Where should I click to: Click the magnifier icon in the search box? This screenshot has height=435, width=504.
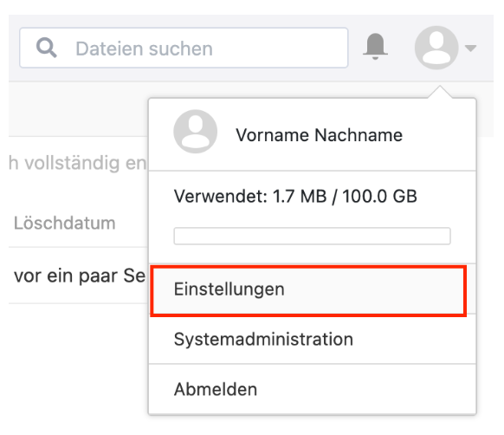(x=47, y=48)
